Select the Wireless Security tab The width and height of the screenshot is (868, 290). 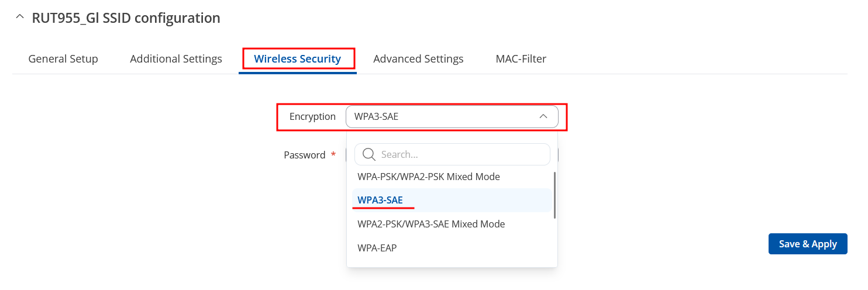pos(298,58)
